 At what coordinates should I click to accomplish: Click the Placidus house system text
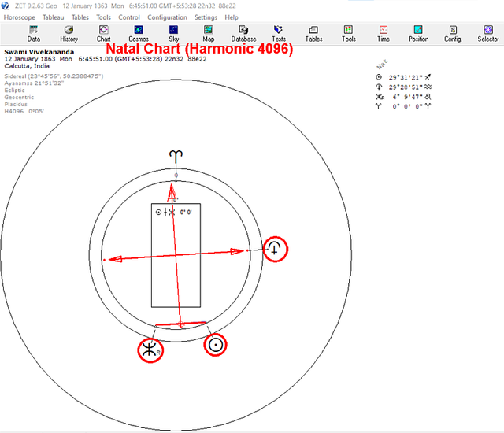click(x=16, y=105)
